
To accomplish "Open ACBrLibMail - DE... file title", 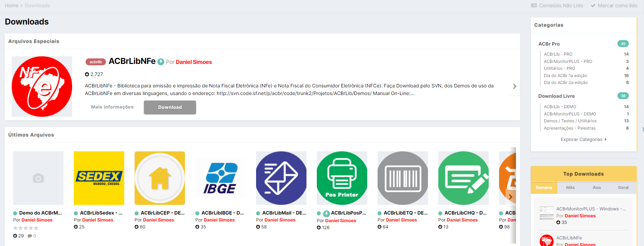I will tap(284, 213).
